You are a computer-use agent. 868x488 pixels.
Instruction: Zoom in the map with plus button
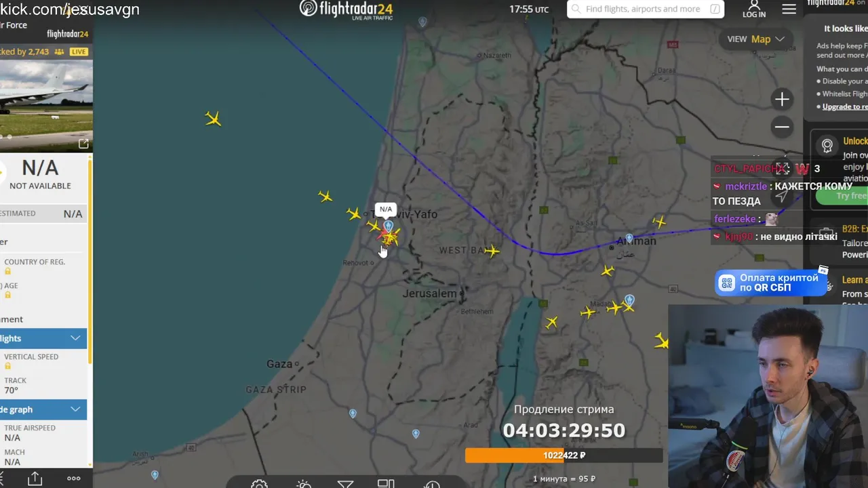click(782, 100)
